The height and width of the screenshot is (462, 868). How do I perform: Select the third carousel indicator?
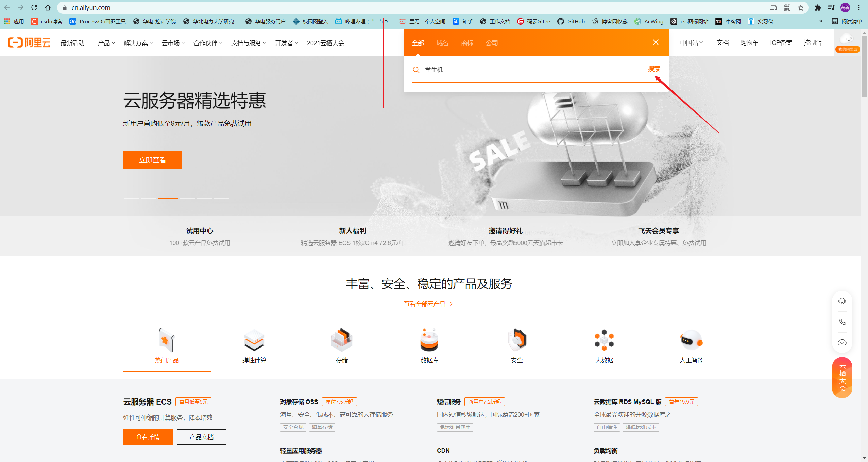[x=167, y=198]
